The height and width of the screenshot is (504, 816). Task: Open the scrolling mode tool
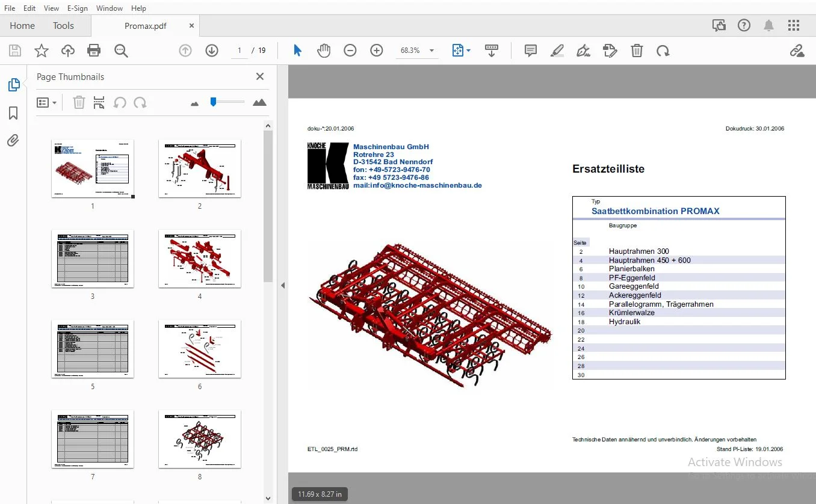[492, 51]
